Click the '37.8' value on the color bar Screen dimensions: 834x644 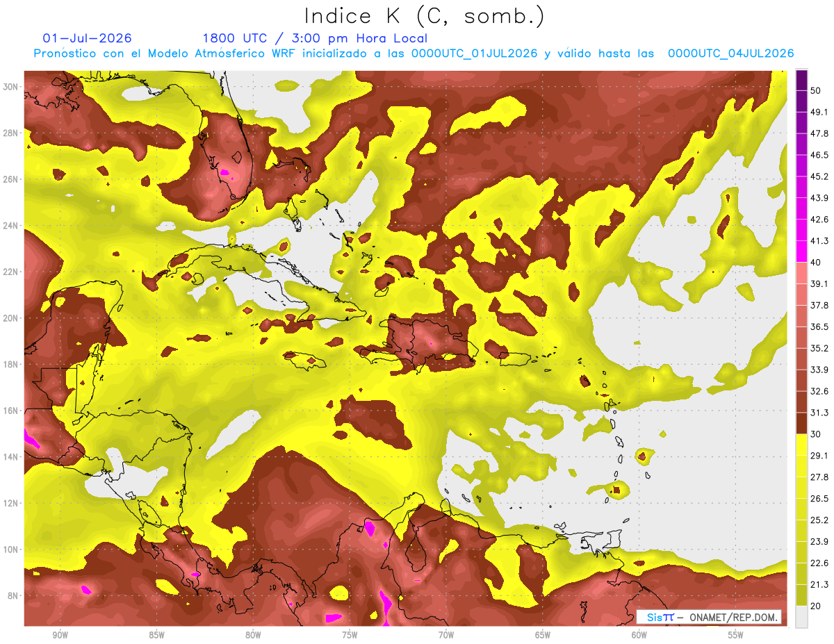[819, 306]
